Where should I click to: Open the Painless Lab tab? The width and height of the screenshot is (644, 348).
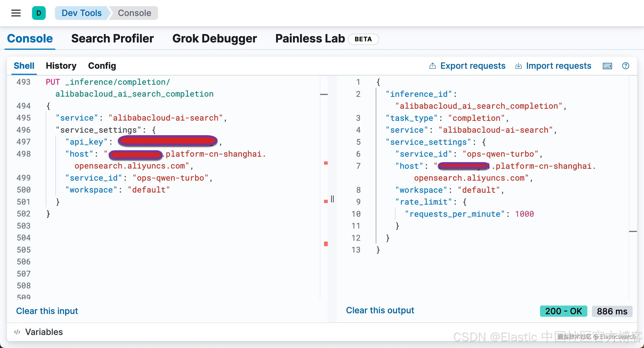310,39
